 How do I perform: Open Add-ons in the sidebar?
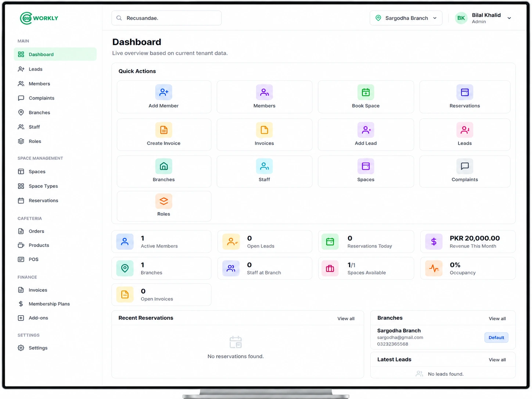(55, 318)
